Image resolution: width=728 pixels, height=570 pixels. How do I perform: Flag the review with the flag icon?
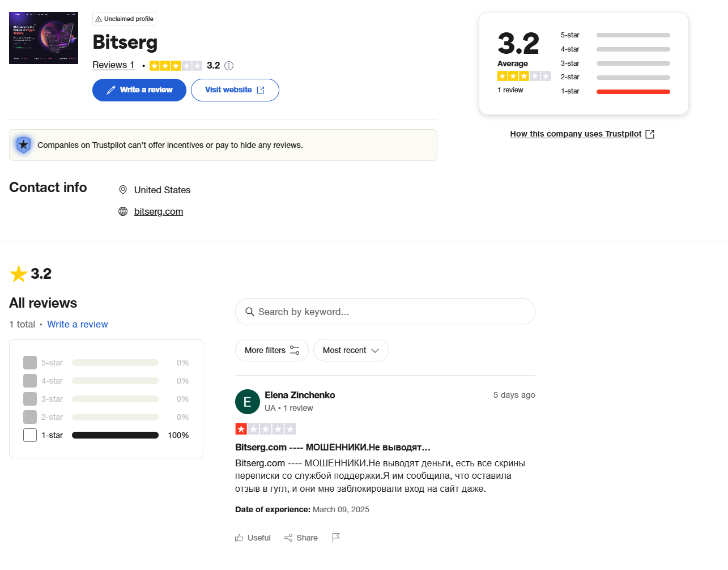pyautogui.click(x=336, y=537)
